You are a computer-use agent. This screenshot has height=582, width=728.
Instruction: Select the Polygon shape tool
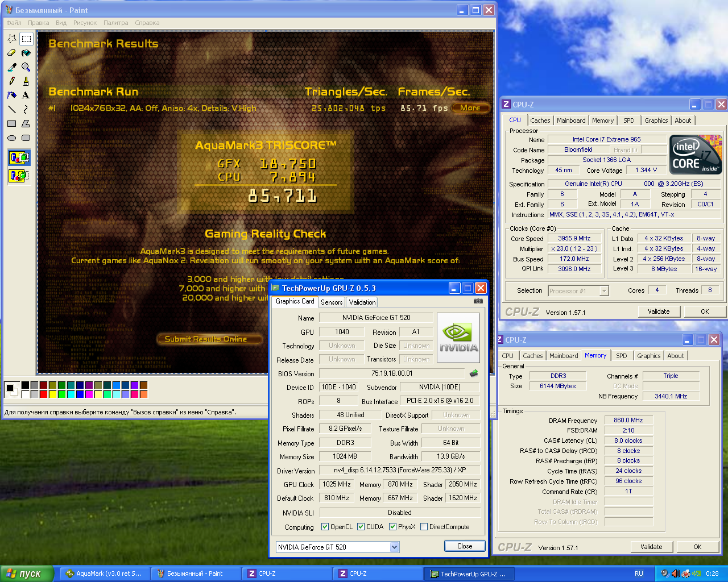26,124
